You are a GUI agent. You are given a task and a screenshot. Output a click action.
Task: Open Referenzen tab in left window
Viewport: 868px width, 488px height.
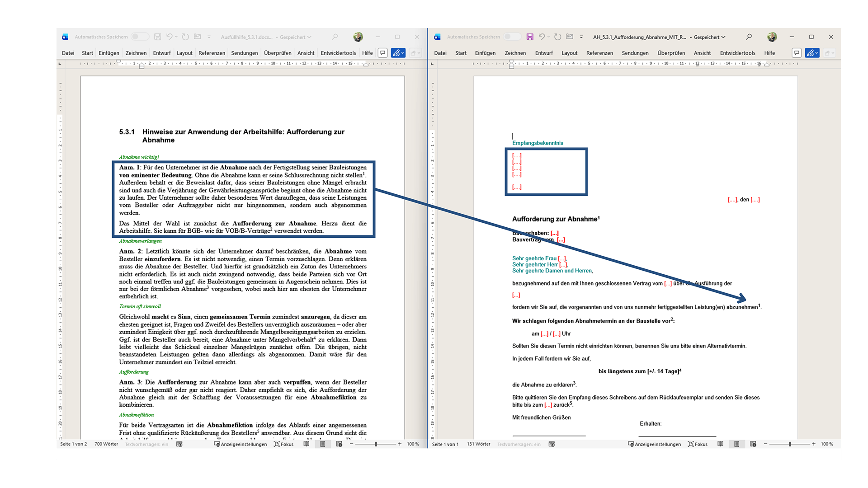coord(212,53)
